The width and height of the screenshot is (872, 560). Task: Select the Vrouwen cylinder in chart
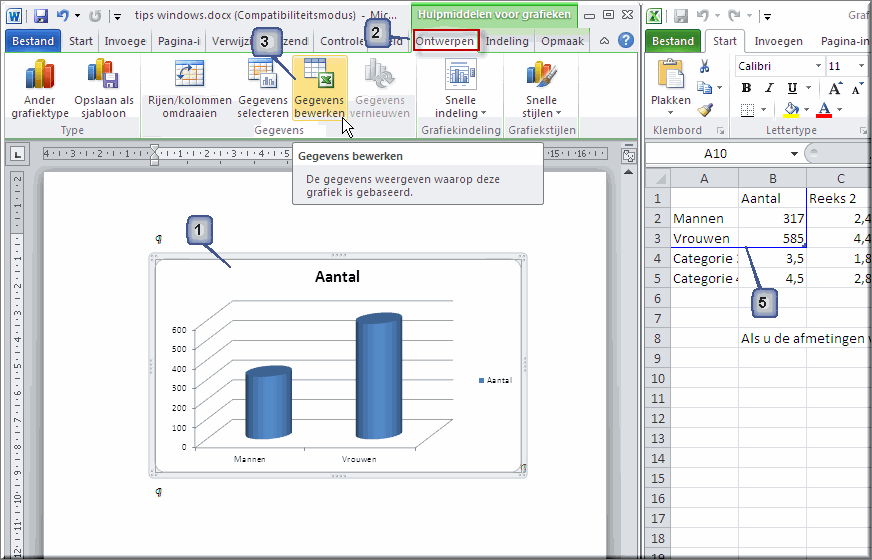click(379, 376)
